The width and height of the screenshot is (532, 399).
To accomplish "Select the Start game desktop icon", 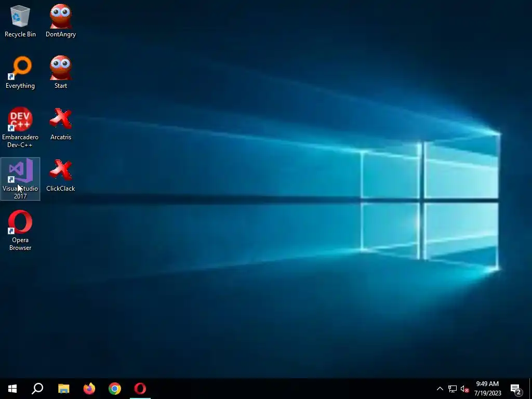I will click(x=61, y=72).
